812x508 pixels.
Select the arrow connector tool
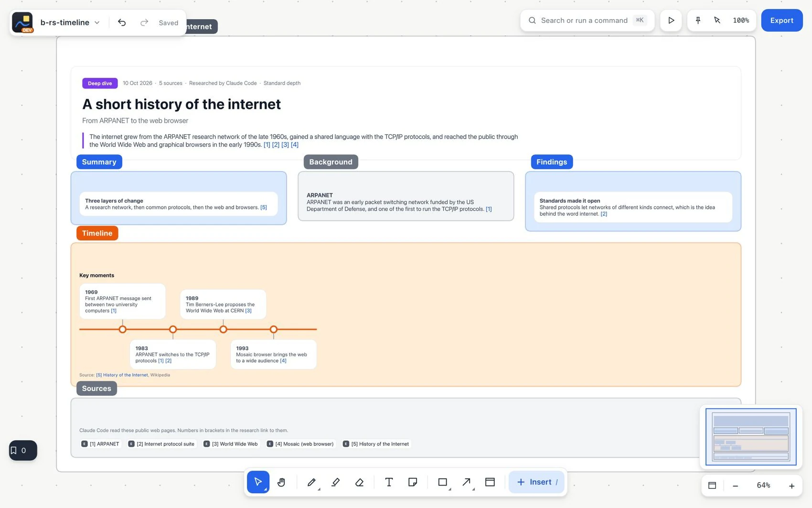467,482
